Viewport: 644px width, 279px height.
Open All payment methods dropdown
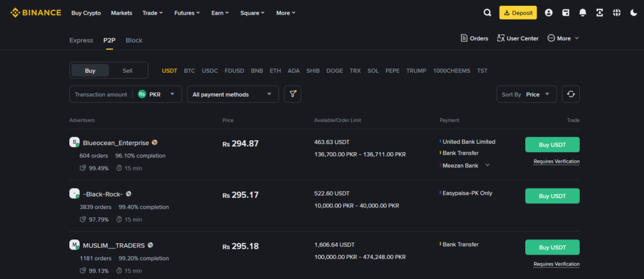click(x=233, y=94)
